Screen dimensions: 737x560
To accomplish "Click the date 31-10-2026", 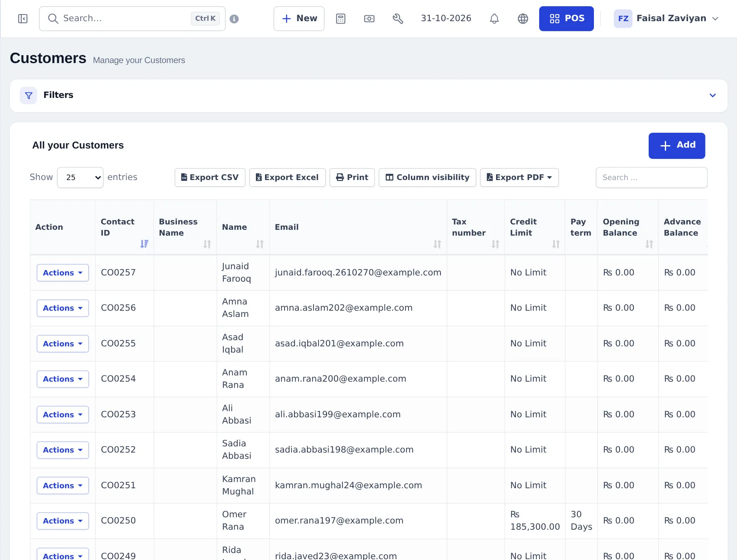I will [446, 18].
